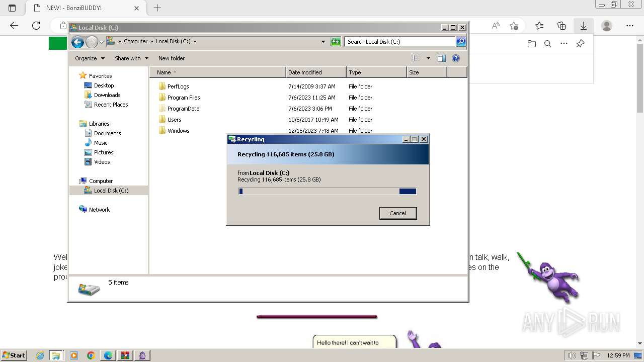The width and height of the screenshot is (644, 362).
Task: Search downloads magnifier in Downloads panel
Action: 548,44
